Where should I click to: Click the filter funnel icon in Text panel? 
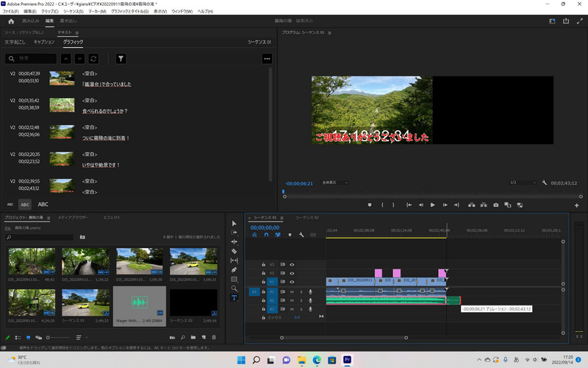click(121, 58)
